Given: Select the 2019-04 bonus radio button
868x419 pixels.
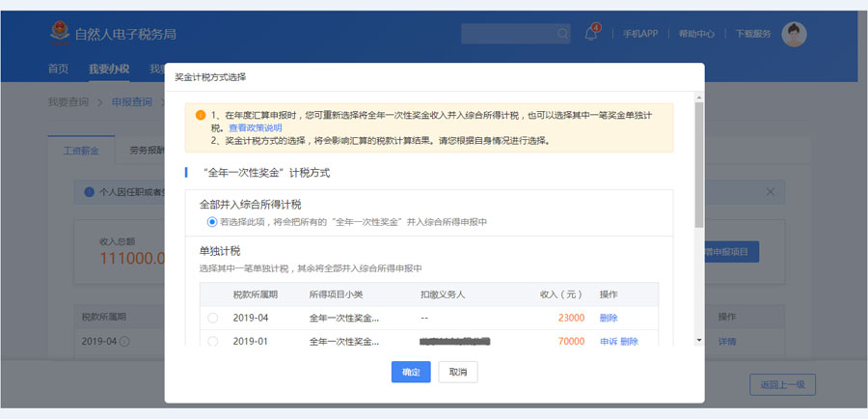Looking at the screenshot, I should [212, 318].
